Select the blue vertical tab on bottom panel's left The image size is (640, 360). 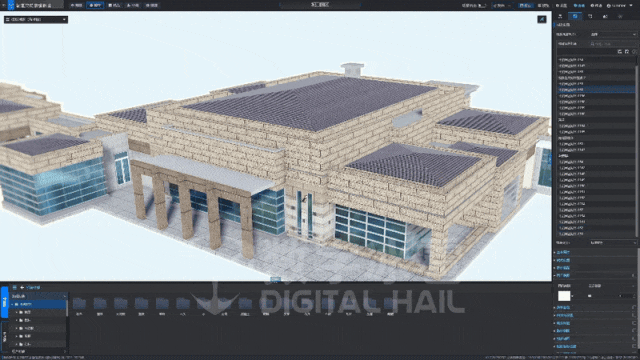click(x=4, y=302)
